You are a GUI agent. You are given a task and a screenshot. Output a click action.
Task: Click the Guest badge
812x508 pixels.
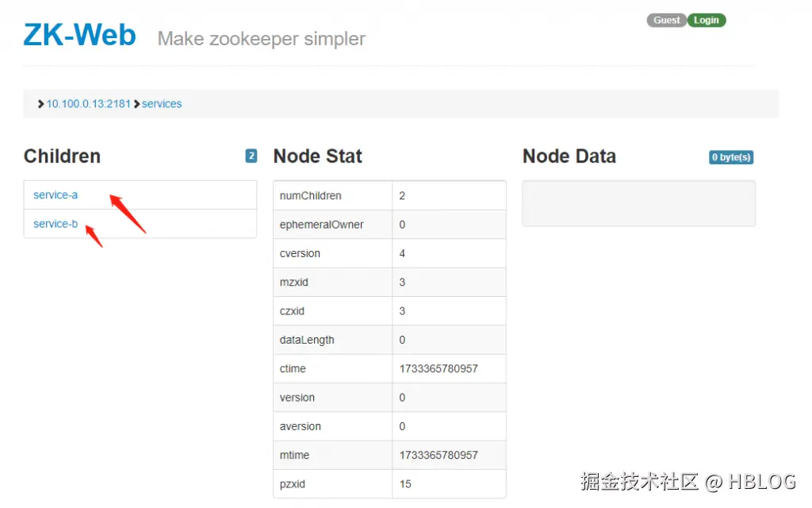point(666,21)
